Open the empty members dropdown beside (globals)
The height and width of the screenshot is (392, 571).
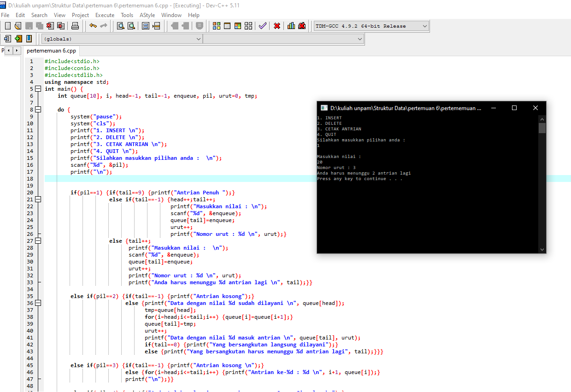pos(283,39)
